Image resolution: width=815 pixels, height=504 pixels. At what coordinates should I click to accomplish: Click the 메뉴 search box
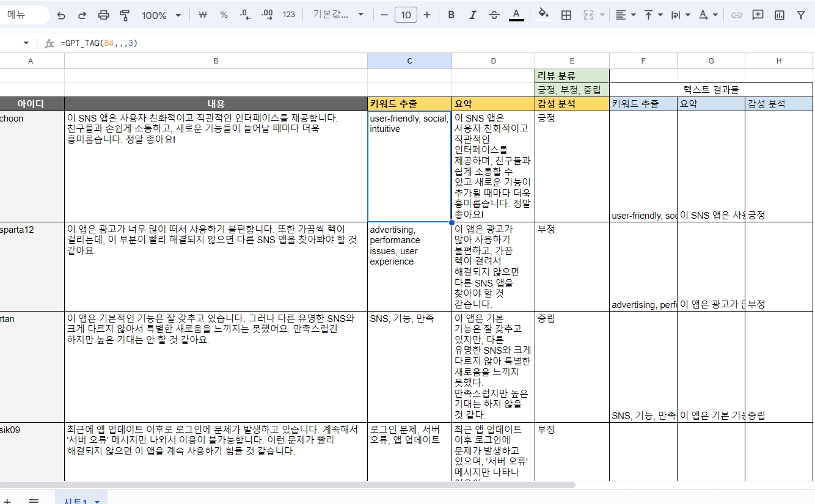coord(24,15)
